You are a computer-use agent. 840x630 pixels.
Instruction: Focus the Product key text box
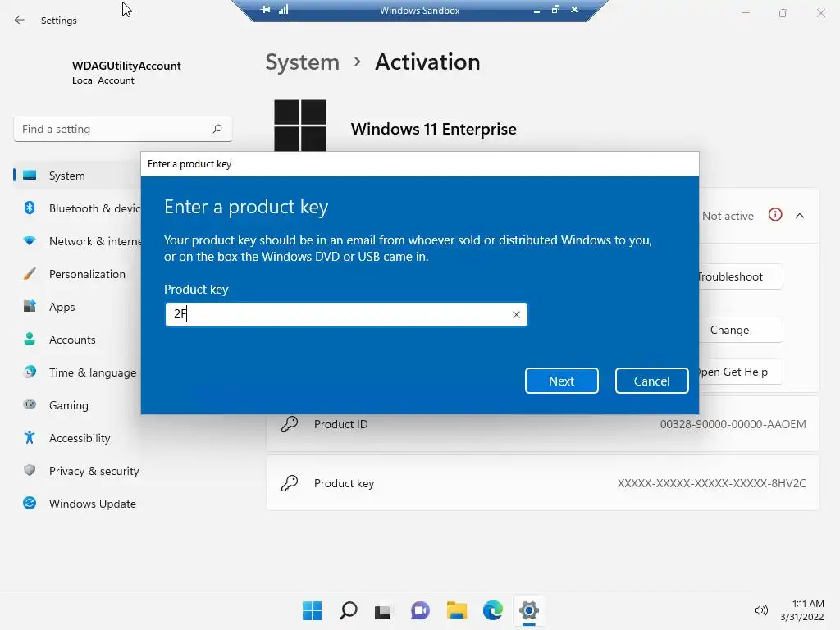346,314
